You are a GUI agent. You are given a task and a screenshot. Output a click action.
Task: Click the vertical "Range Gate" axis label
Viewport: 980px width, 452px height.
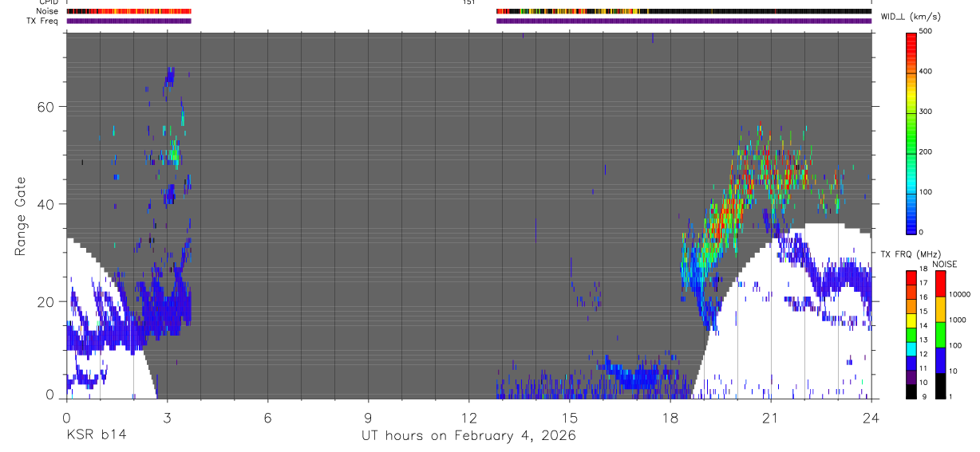(21, 215)
